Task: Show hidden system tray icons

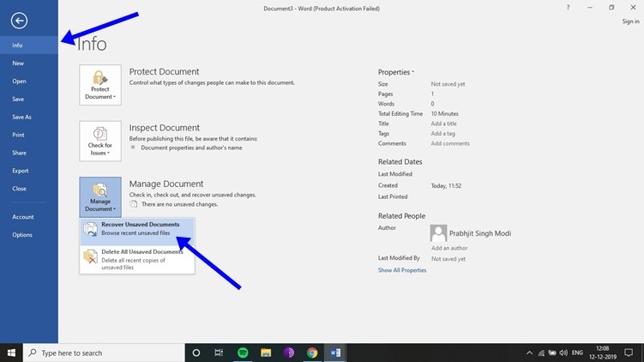Action: coord(529,353)
